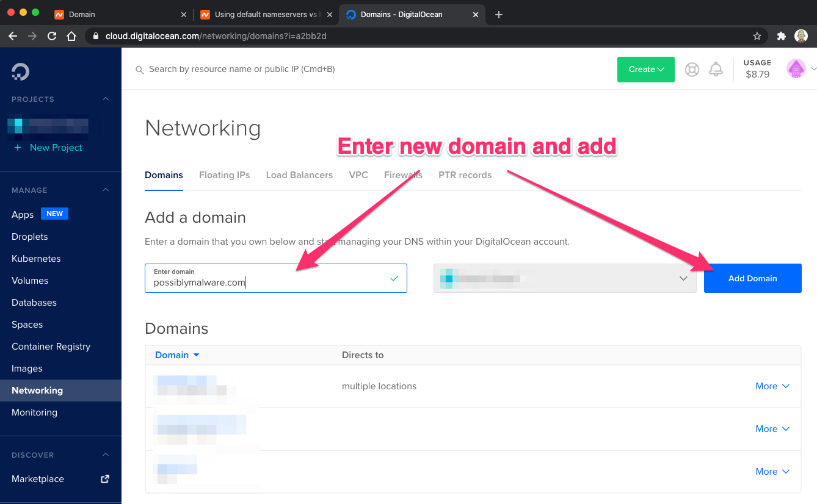Viewport: 817px width, 504px height.
Task: Switch to the Load Balancers tab
Action: point(299,175)
